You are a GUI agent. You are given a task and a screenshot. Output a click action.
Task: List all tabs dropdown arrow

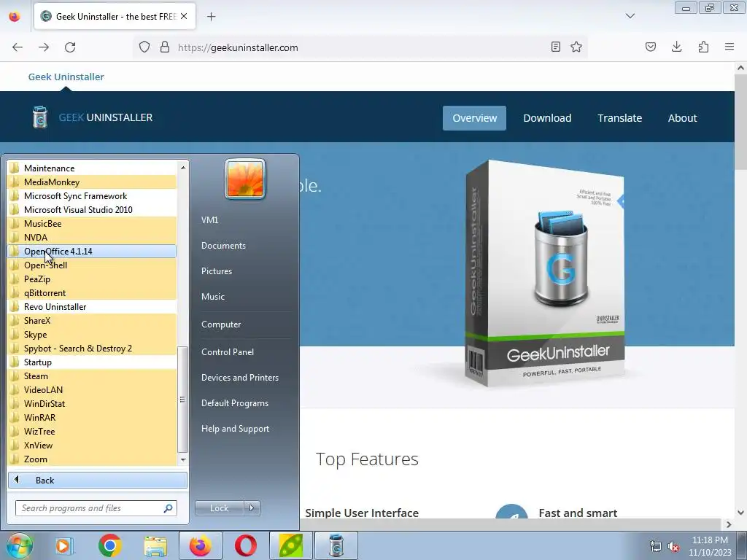point(630,16)
